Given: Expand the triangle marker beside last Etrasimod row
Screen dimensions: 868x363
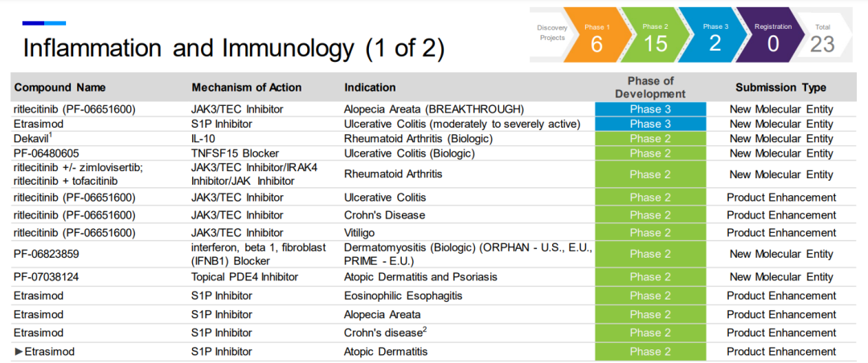Looking at the screenshot, I should click(18, 352).
